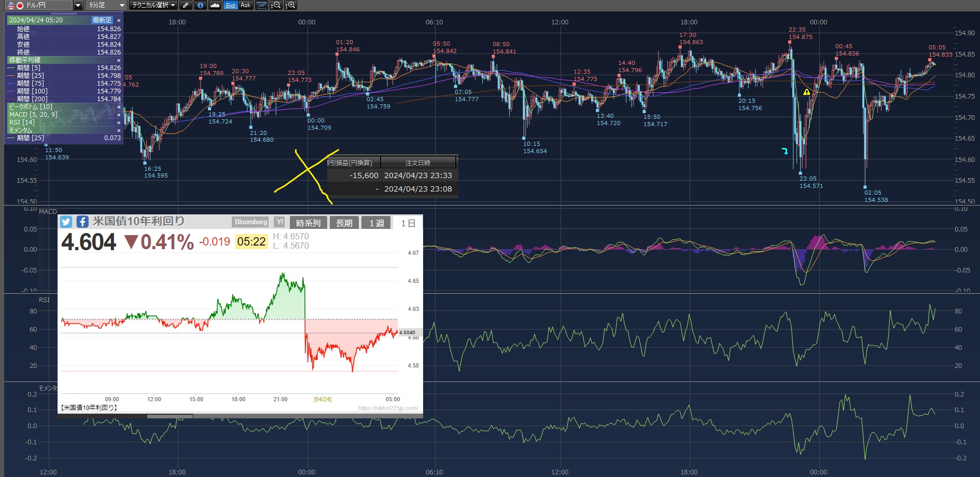Screen dimensions: 980x477
Task: Remove the MACD [5, 20, 9] indicator
Action: click(119, 115)
